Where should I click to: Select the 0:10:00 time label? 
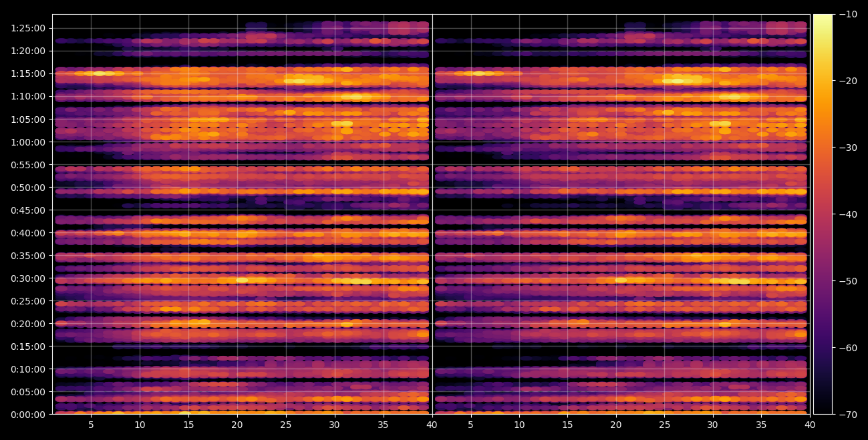pyautogui.click(x=27, y=369)
